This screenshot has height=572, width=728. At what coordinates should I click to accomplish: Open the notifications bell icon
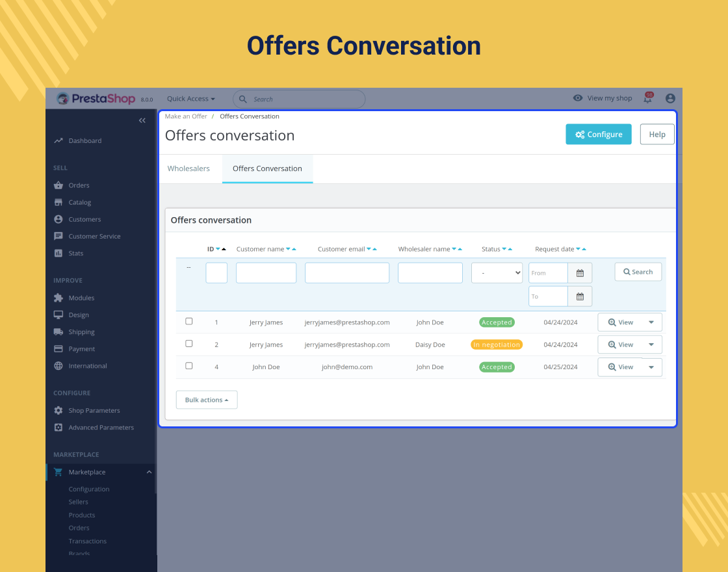click(647, 98)
